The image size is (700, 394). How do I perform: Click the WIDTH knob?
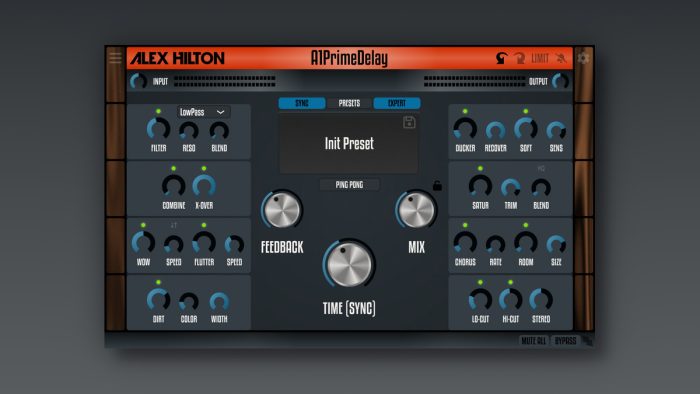coord(219,302)
